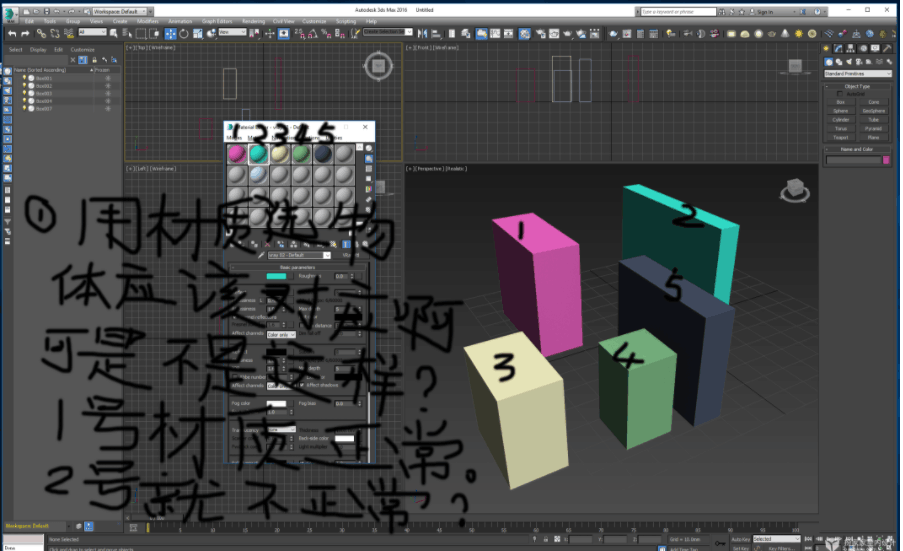
Task: Toggle visibility bulb for Box001
Action: 25,78
